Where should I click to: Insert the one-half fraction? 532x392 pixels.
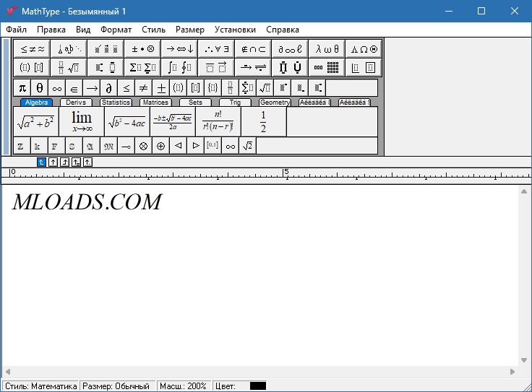[264, 122]
